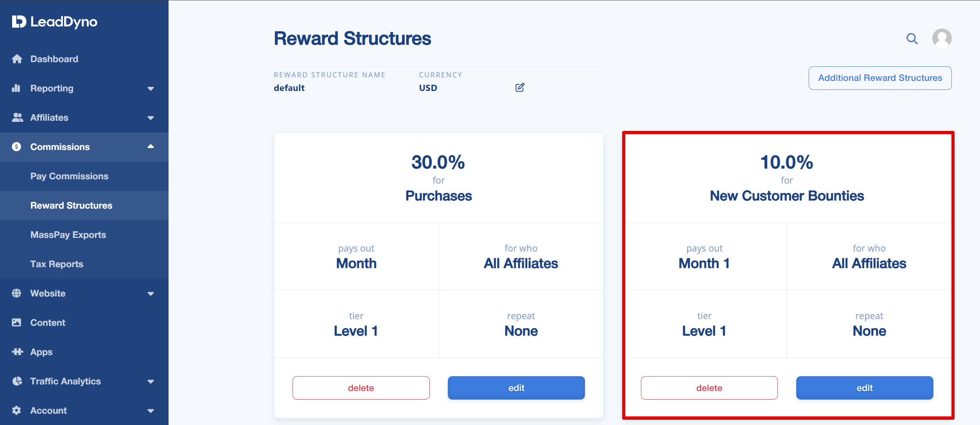This screenshot has width=980, height=425.
Task: Expand the Traffic Analytics arrow
Action: point(151,382)
